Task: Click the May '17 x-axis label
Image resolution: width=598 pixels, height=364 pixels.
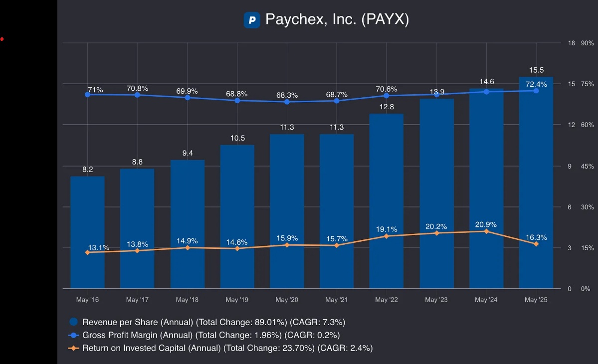Action: pyautogui.click(x=137, y=300)
